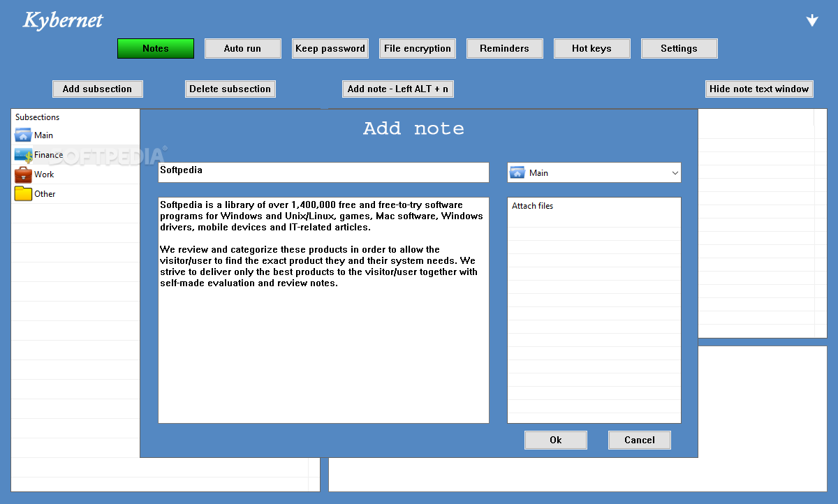Click the Subsections list header
838x504 pixels.
(38, 117)
